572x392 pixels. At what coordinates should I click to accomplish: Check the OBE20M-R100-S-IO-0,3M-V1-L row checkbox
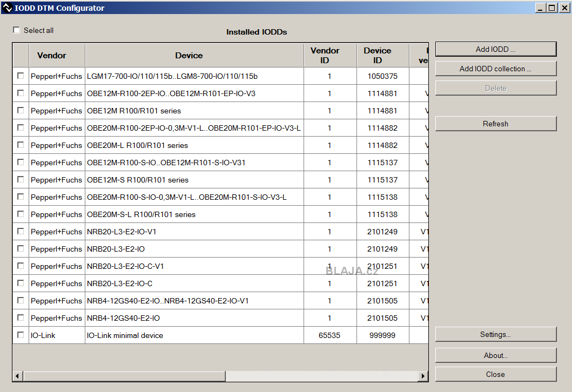(x=21, y=197)
